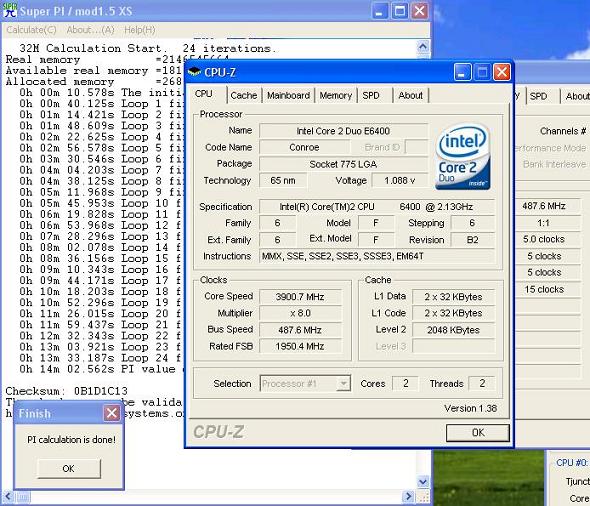Click the processor Name field Intel Core 2 Duo E6400
Screen dimensions: 590x506
[343, 131]
